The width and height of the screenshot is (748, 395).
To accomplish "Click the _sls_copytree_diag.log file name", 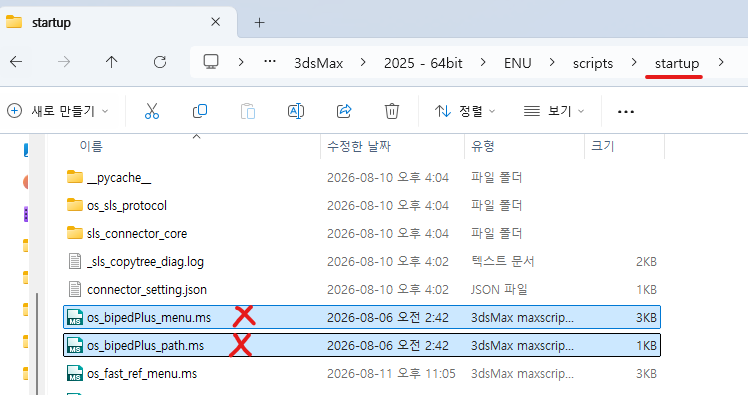I will 145,262.
